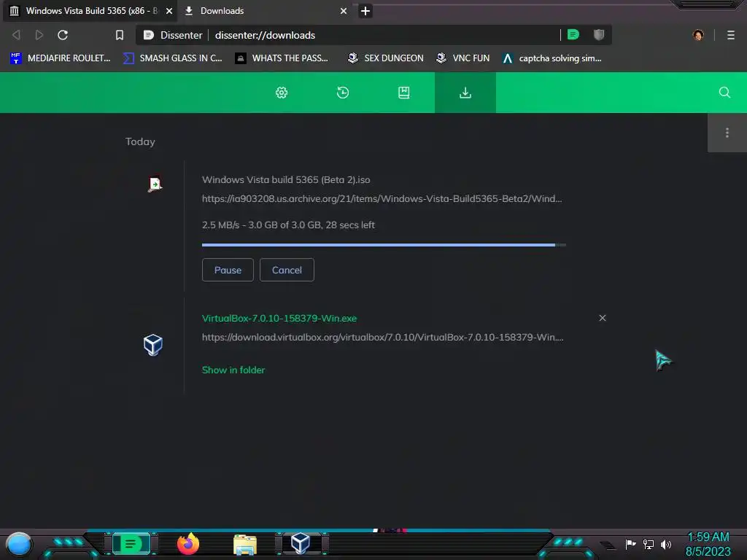Open a new tab with plus button
Image resolution: width=747 pixels, height=560 pixels.
[365, 11]
